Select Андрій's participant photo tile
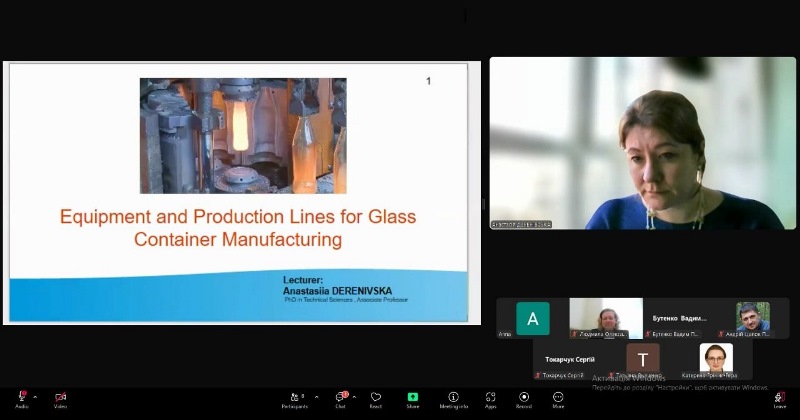Viewport: 800px width, 420px height. [x=753, y=318]
